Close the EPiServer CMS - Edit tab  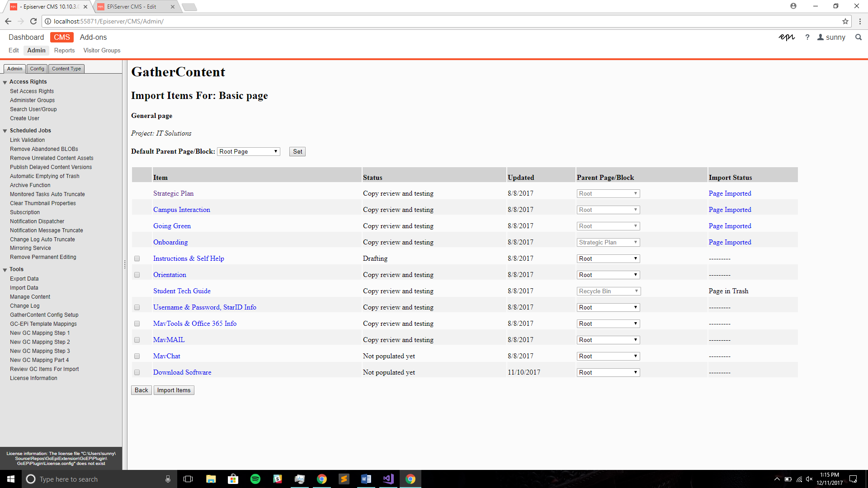[173, 7]
